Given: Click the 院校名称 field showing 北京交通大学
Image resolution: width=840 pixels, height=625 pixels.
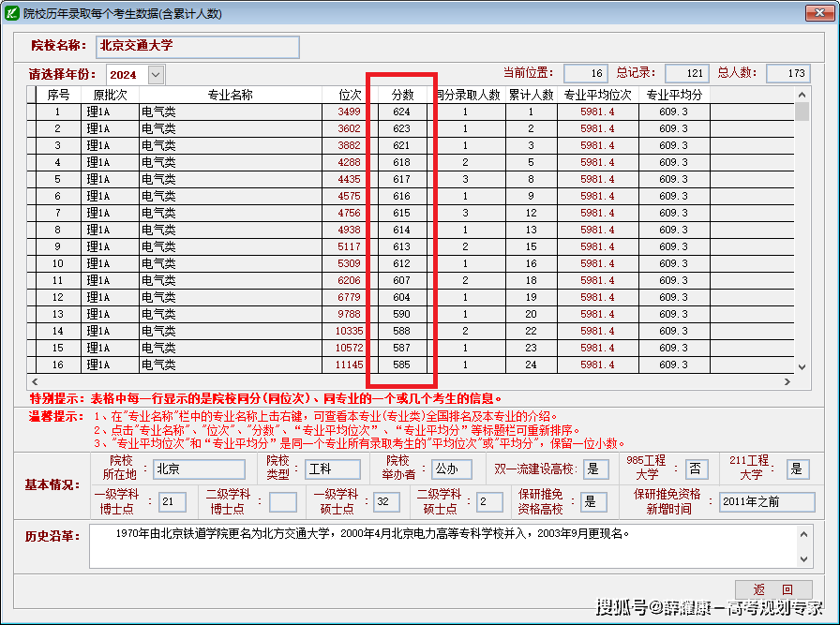Looking at the screenshot, I should coord(198,47).
